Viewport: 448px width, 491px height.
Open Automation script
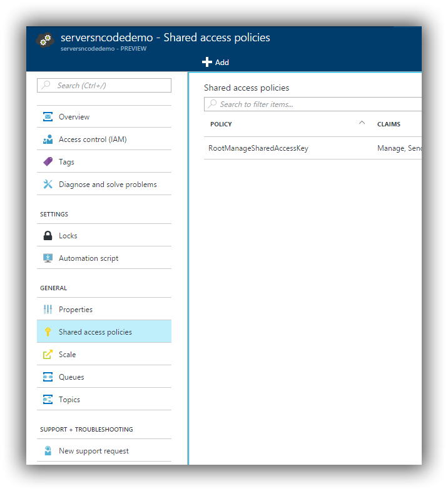pos(104,258)
